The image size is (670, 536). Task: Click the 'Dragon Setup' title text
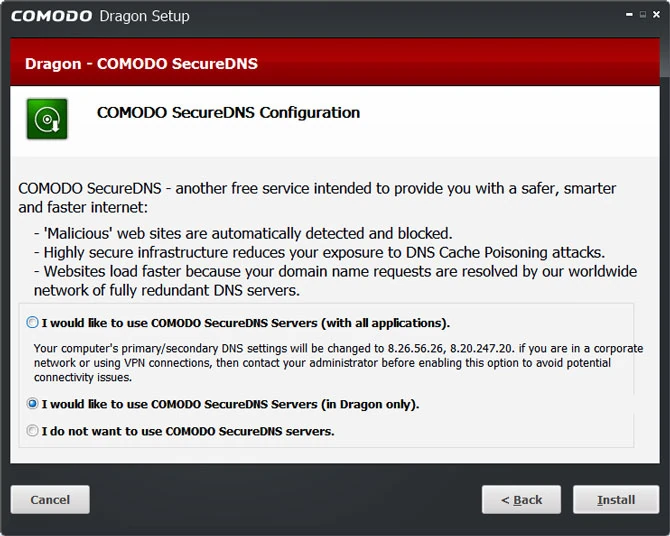point(144,16)
